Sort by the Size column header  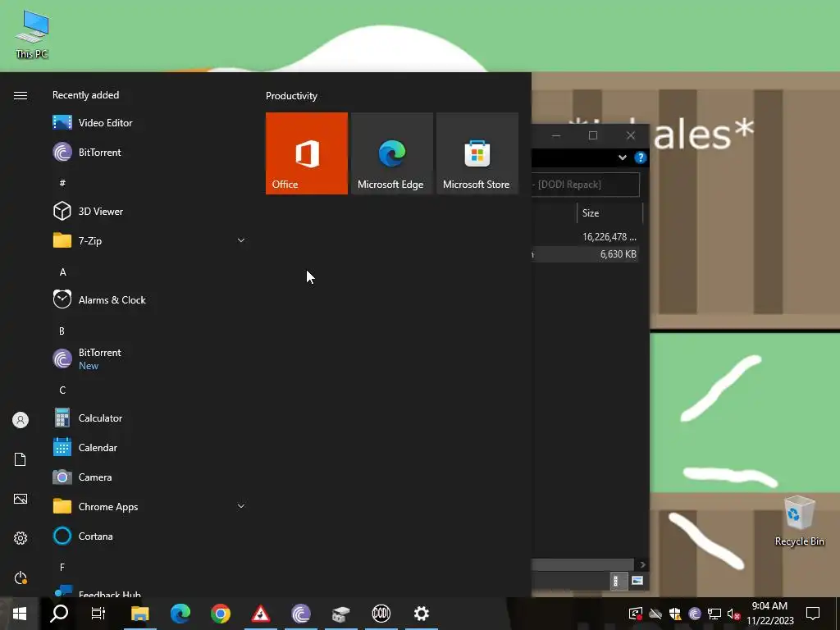609,212
